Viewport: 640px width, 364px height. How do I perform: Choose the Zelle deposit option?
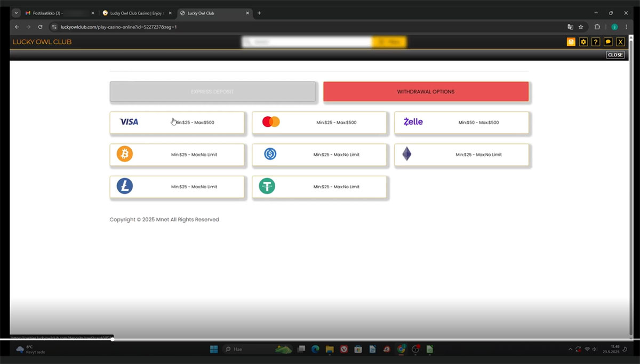point(462,123)
